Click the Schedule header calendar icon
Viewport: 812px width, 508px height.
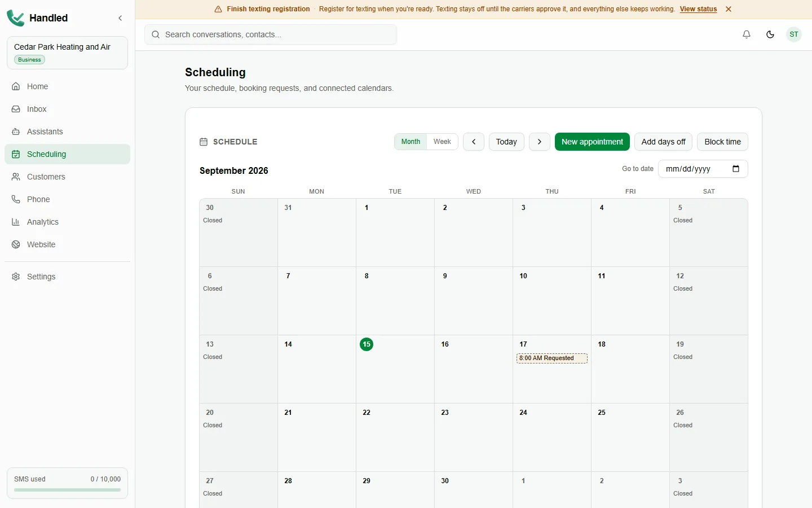point(204,142)
